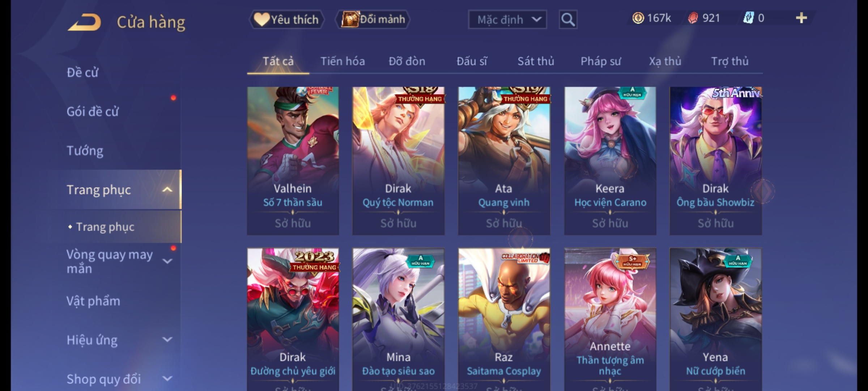
Task: Open Yêu thích favorites heart button
Action: tap(286, 20)
